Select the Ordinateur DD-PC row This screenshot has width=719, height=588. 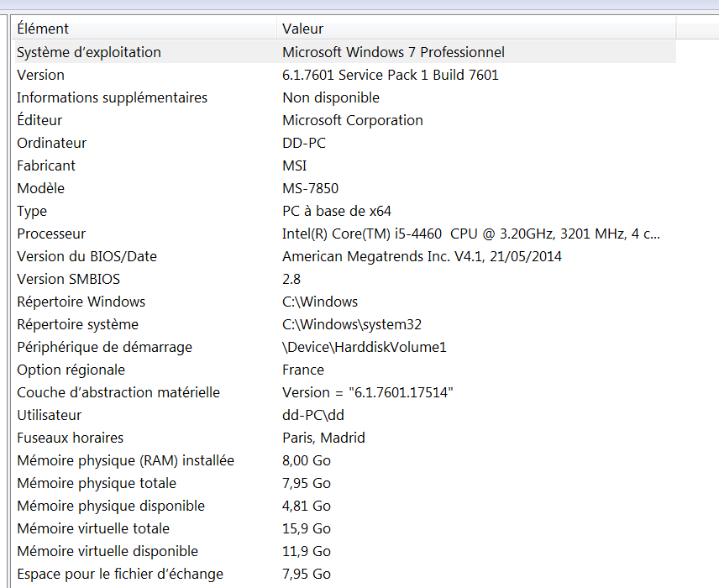(51, 143)
